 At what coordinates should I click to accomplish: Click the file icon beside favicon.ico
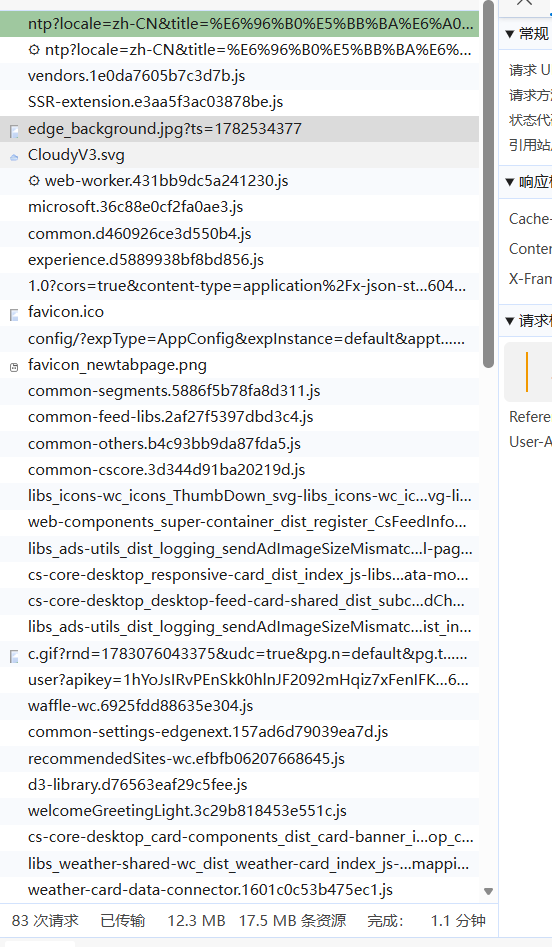pyautogui.click(x=14, y=314)
